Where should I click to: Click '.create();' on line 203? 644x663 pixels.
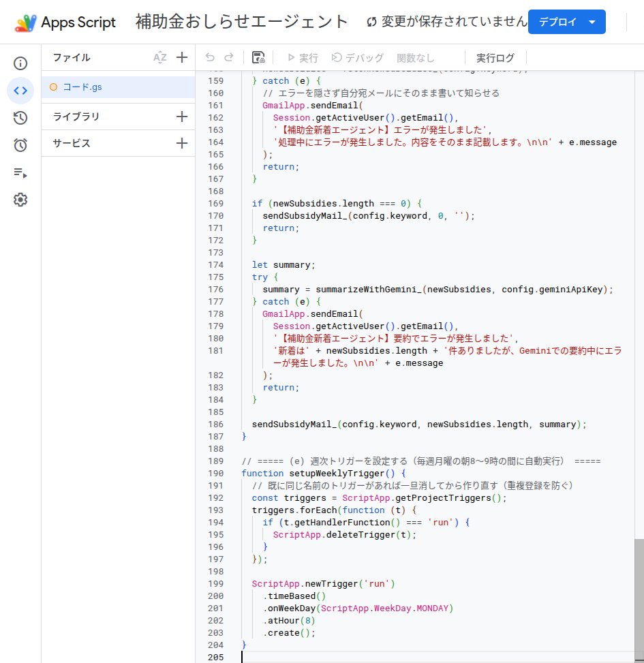click(289, 633)
